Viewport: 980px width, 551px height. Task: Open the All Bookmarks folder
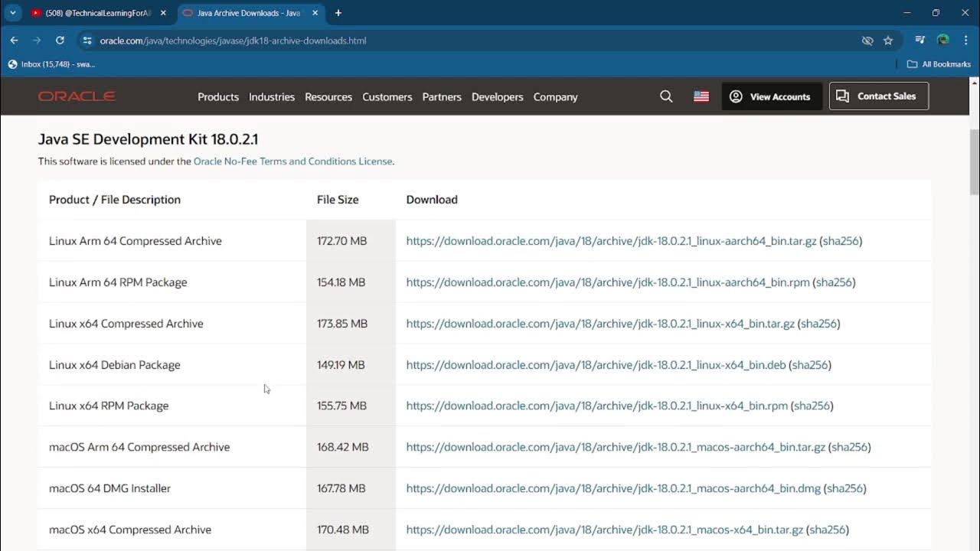(939, 64)
